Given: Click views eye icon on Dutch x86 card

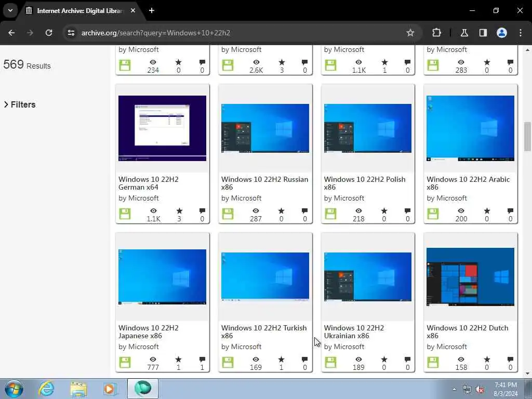Looking at the screenshot, I should point(461,360).
